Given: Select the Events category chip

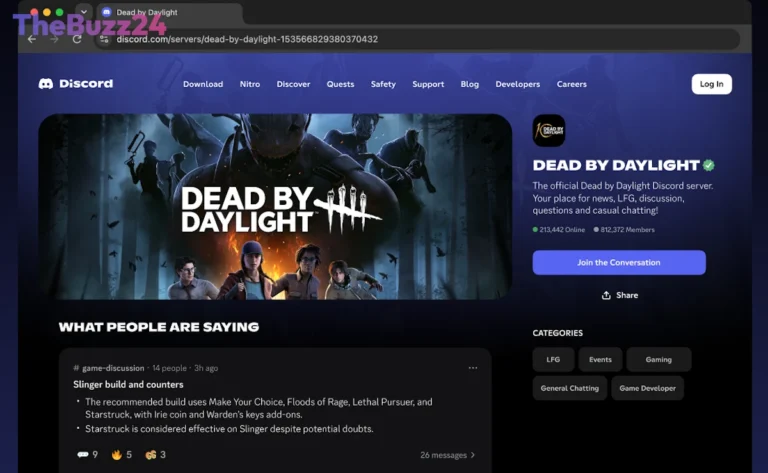Looking at the screenshot, I should pos(600,359).
